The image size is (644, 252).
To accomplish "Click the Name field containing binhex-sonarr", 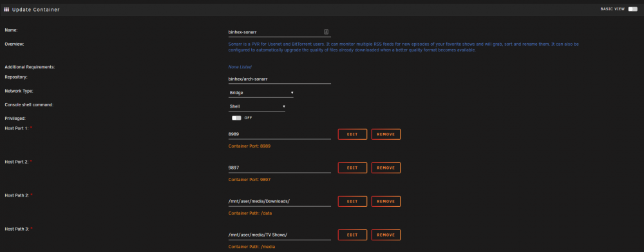I will (279, 32).
